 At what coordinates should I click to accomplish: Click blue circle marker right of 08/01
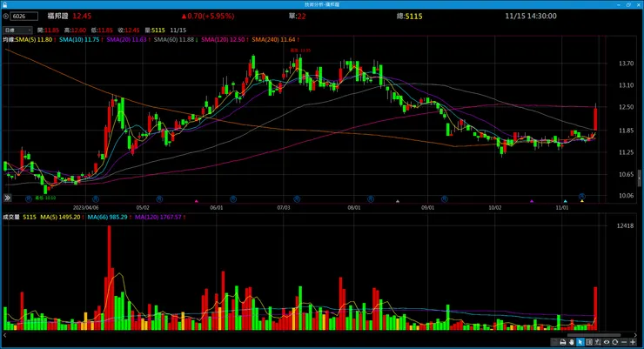tap(371, 198)
